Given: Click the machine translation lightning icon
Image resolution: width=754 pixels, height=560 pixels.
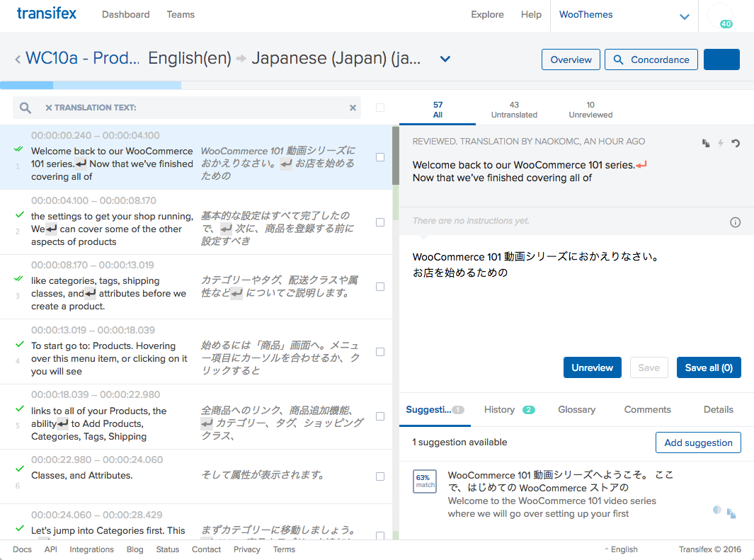Looking at the screenshot, I should pos(721,144).
